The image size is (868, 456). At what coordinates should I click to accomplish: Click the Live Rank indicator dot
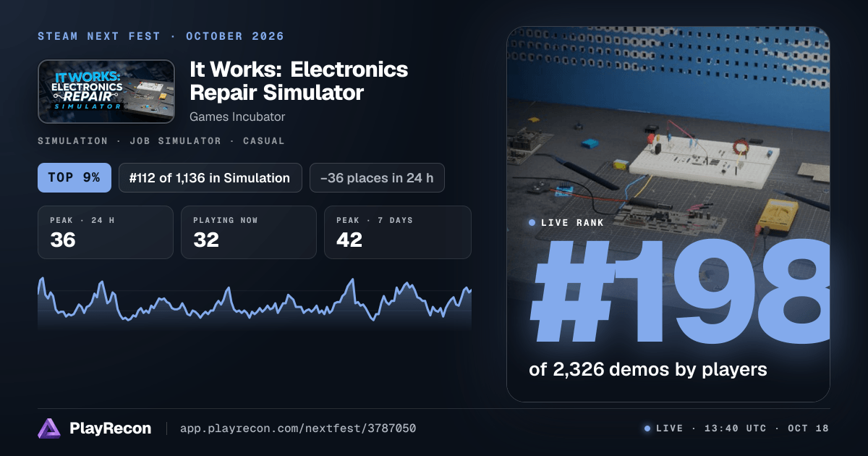point(532,223)
